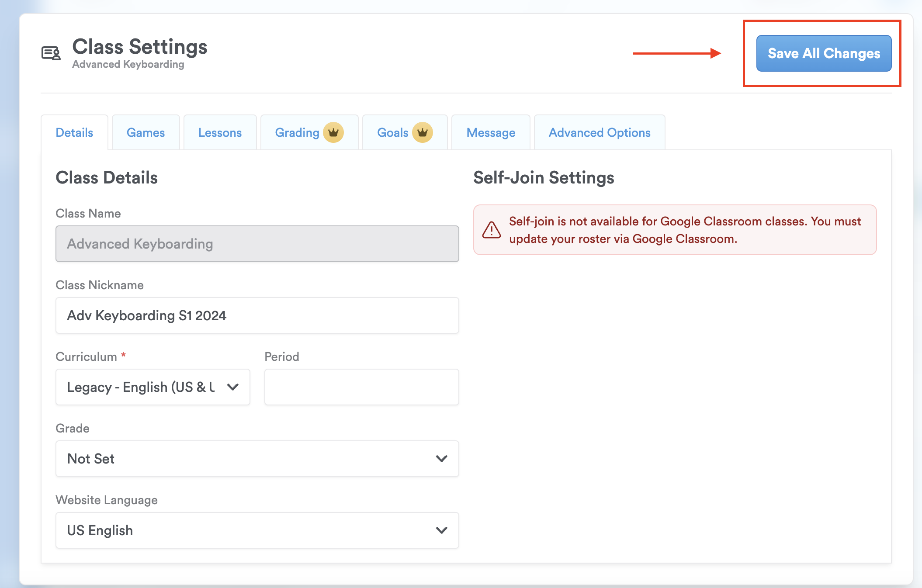922x588 pixels.
Task: Click the empty Period input field
Action: [x=361, y=387]
